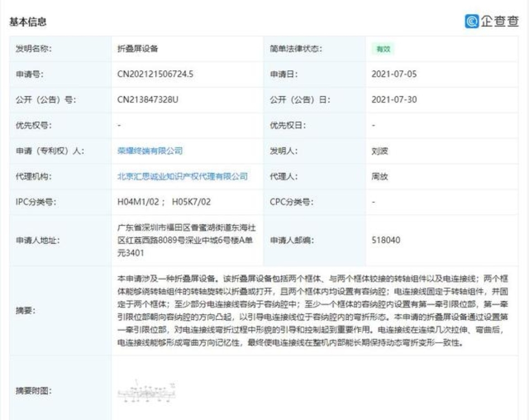The height and width of the screenshot is (420, 529).
Task: Select the application number CN202121506724.5
Action: [x=155, y=74]
